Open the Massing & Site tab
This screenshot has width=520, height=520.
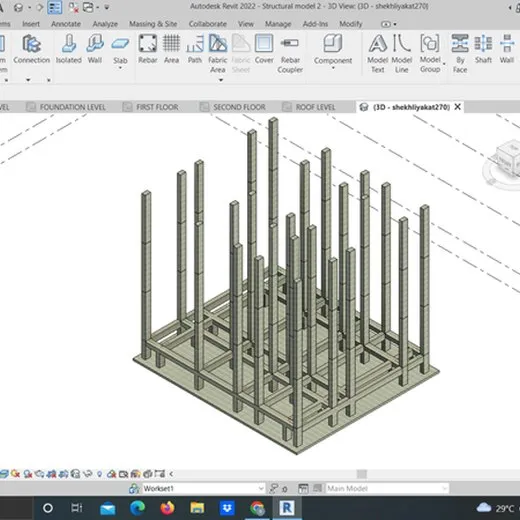[x=153, y=24]
